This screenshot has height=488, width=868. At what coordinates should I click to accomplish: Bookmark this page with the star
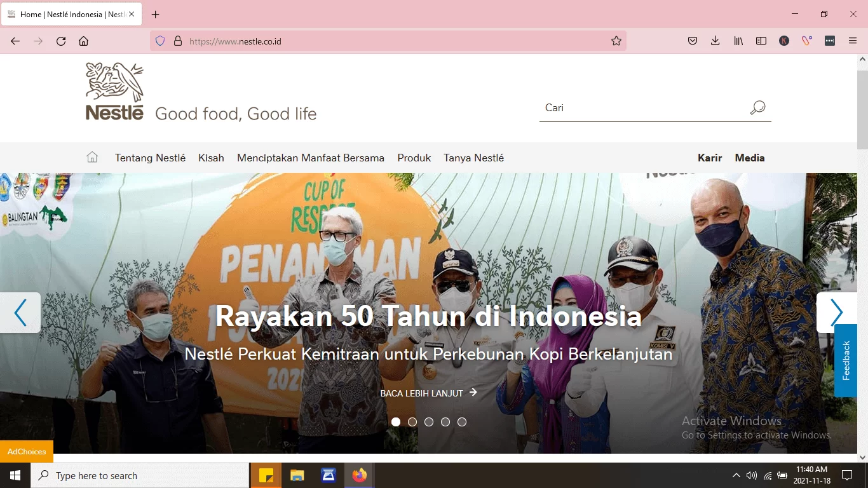616,41
